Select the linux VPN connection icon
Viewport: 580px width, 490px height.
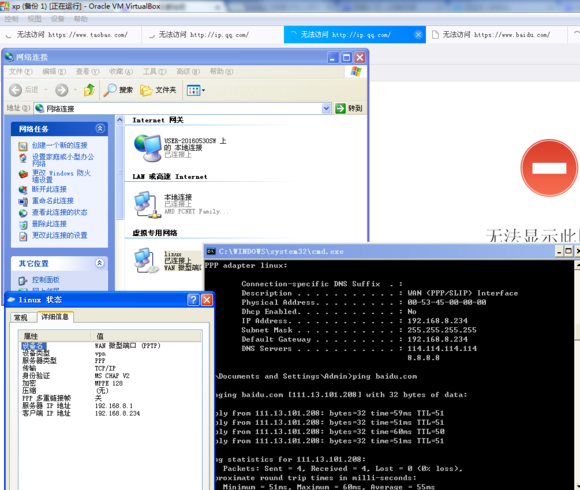click(x=144, y=261)
